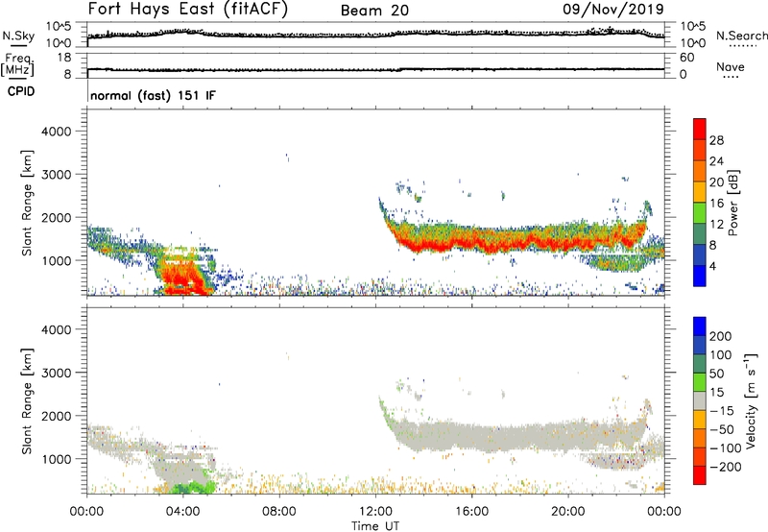Viewport: 768px width, 532px height.
Task: Click the 'N.Search' legend label
Action: tap(741, 36)
